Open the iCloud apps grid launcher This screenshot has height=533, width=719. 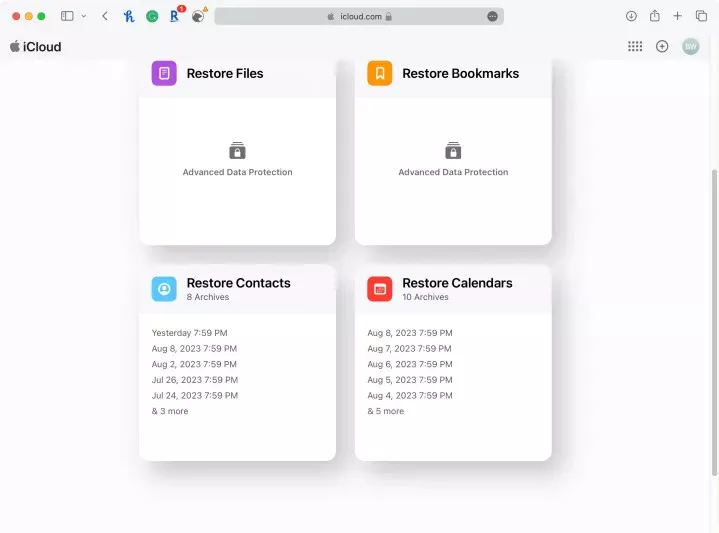click(x=635, y=46)
